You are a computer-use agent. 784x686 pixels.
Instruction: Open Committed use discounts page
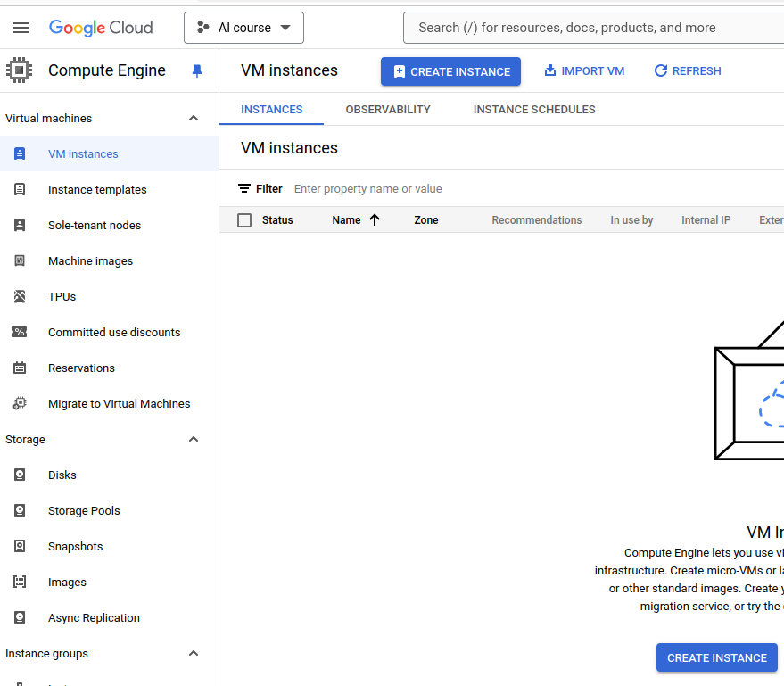114,332
